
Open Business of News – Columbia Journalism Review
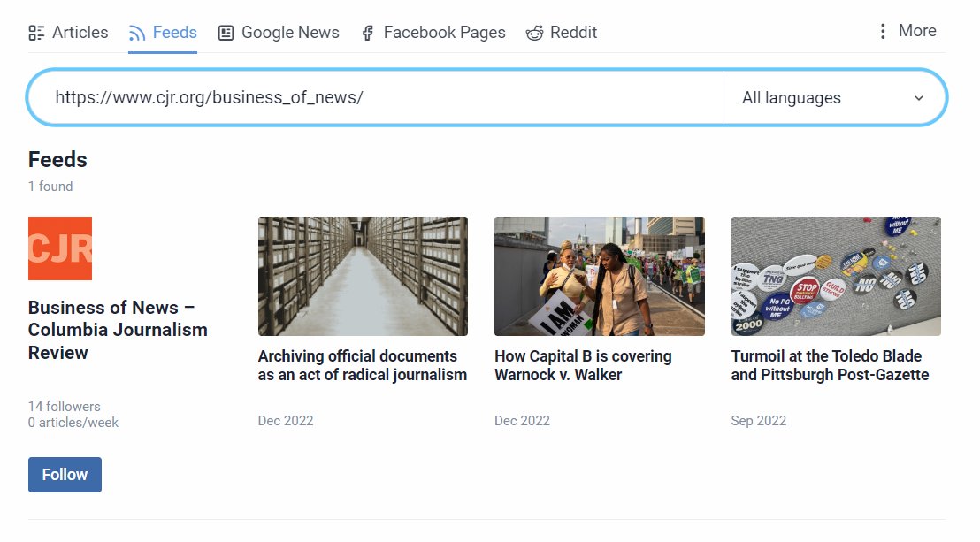click(118, 330)
